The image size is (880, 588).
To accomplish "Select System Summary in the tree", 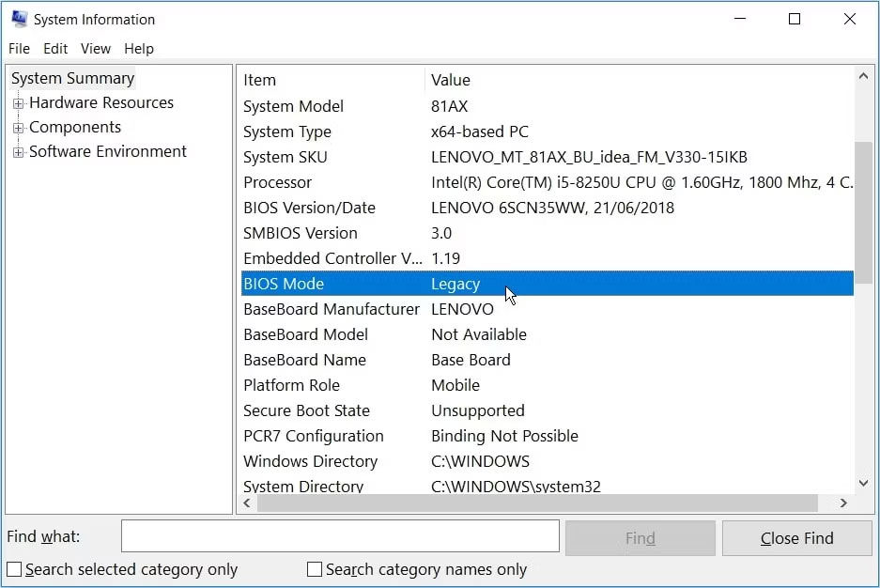I will click(73, 78).
